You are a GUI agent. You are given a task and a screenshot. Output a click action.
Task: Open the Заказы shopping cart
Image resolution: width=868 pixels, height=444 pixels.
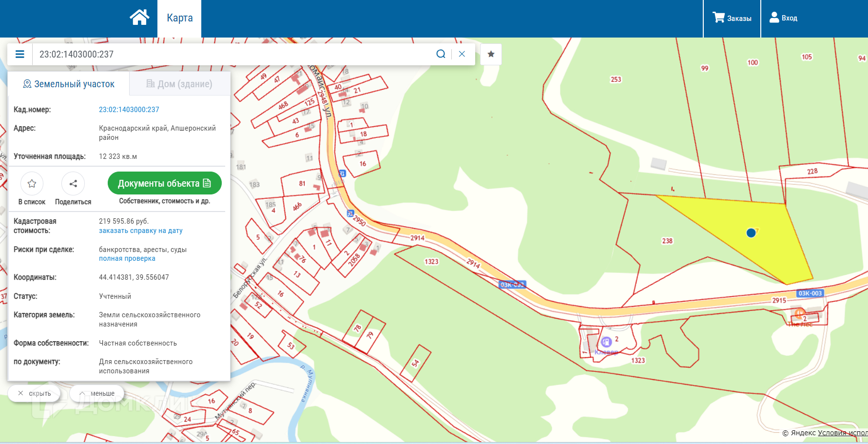(732, 18)
